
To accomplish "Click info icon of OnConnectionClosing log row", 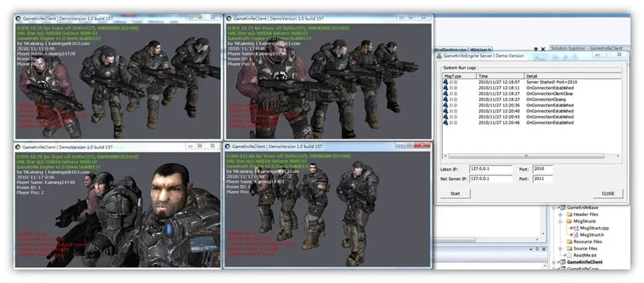I will tap(445, 99).
